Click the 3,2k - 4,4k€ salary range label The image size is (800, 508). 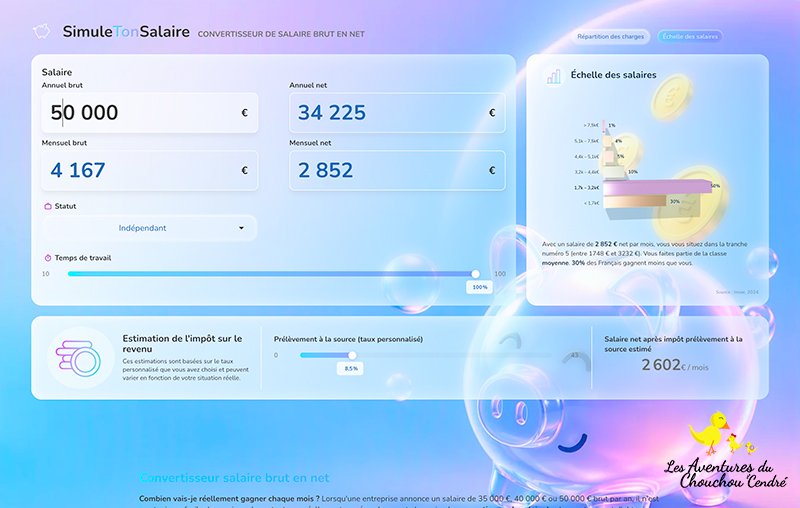[586, 172]
